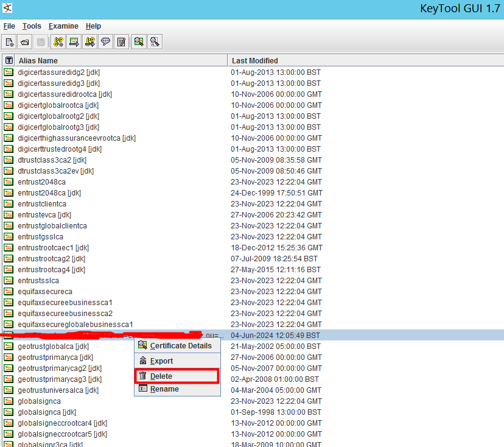The height and width of the screenshot is (447, 504).
Task: Select the geotrustglobalca keystore entry
Action: tap(61, 346)
